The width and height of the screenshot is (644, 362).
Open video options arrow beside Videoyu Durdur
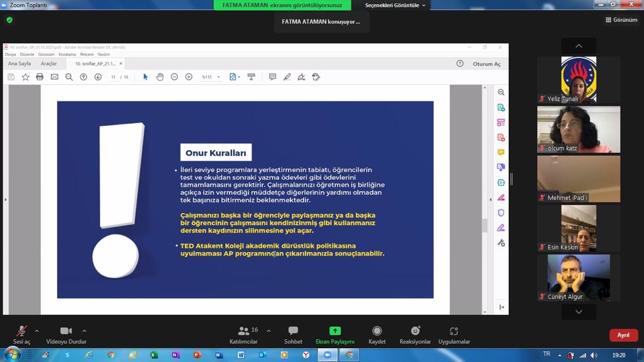point(84,331)
